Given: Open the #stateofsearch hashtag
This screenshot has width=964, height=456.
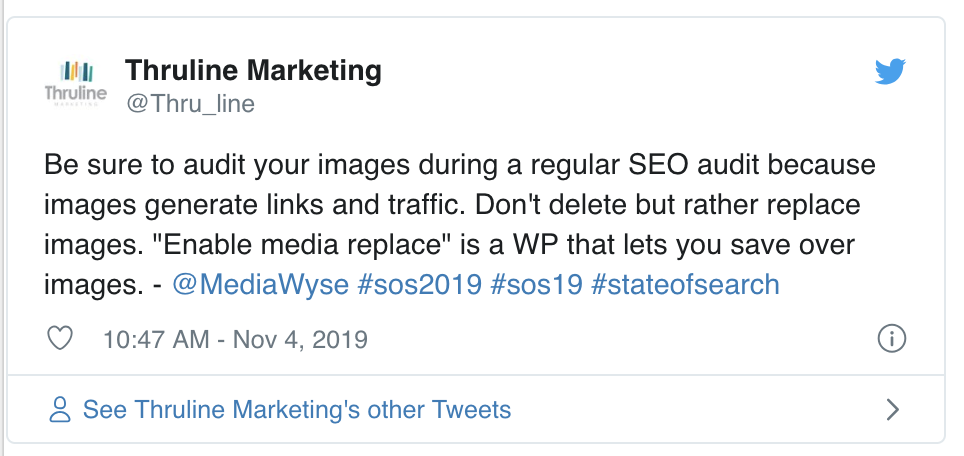Looking at the screenshot, I should click(685, 285).
